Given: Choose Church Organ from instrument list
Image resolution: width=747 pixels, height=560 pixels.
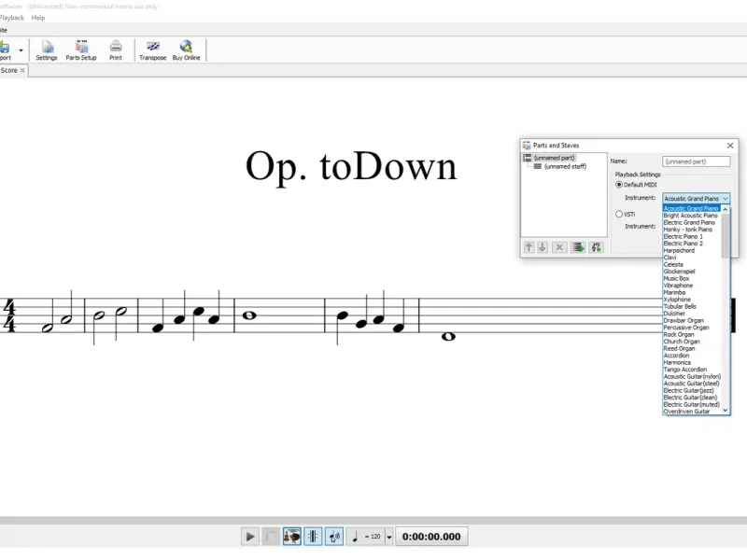Looking at the screenshot, I should pos(682,342).
